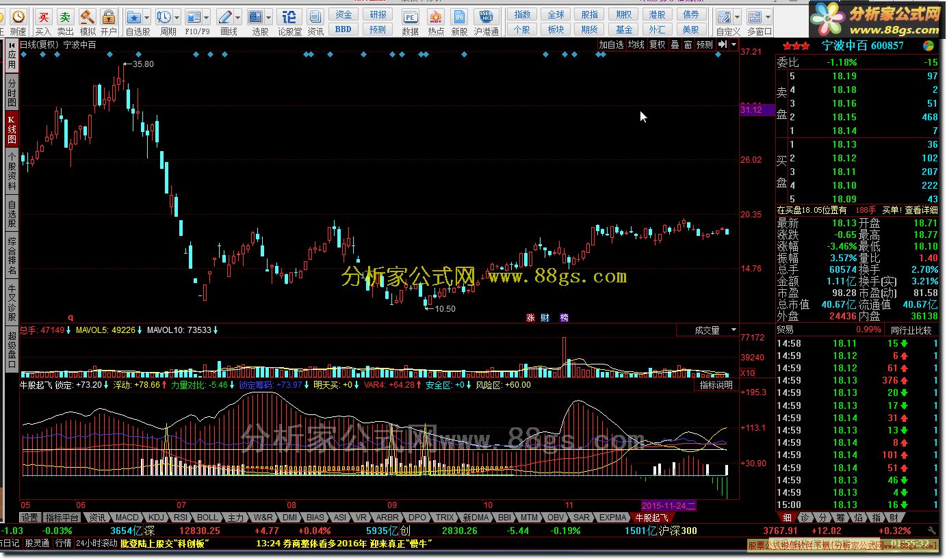Click the 指标说明 button
This screenshot has height=560, width=947.
pyautogui.click(x=716, y=385)
